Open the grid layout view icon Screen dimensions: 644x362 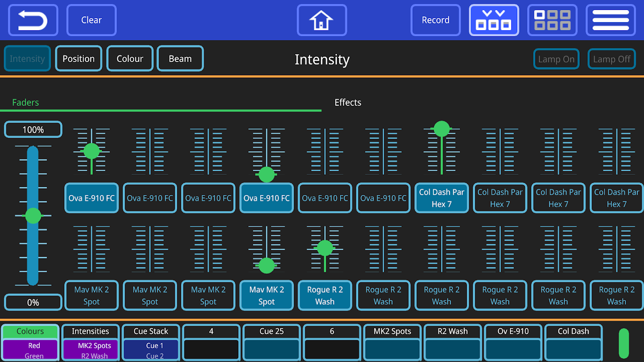[552, 20]
